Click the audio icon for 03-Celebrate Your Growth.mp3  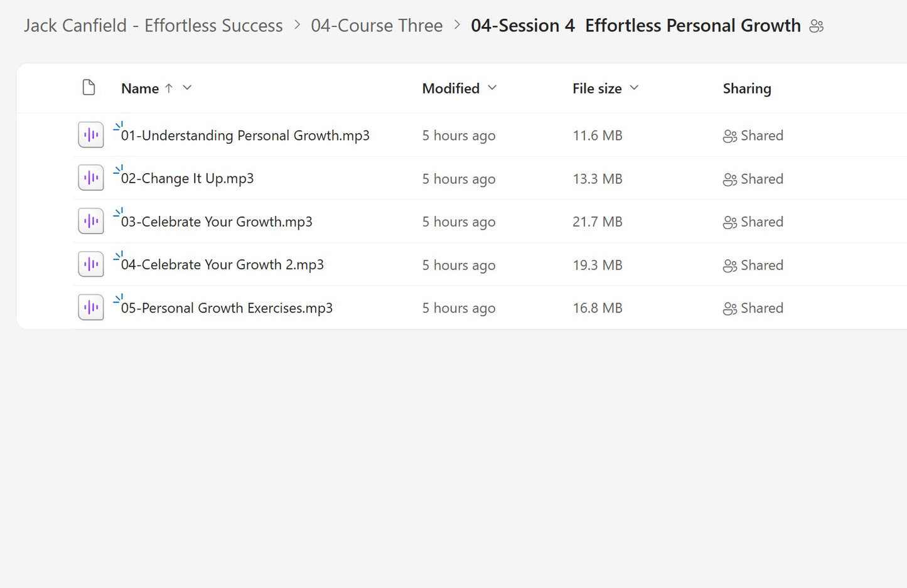coord(90,221)
